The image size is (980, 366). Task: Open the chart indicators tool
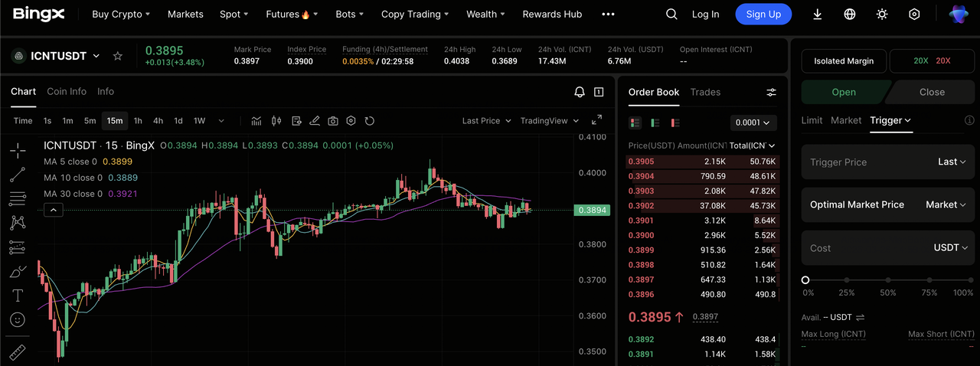pos(256,121)
